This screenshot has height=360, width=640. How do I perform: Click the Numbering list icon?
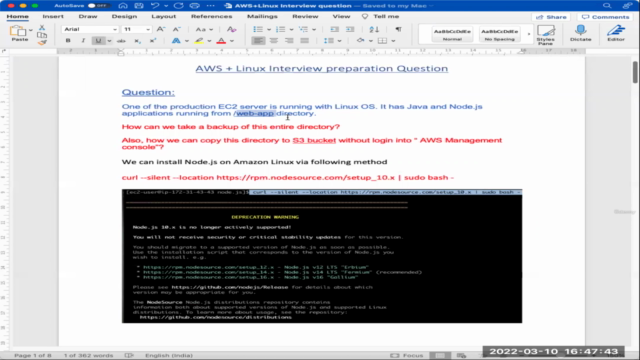click(x=280, y=29)
